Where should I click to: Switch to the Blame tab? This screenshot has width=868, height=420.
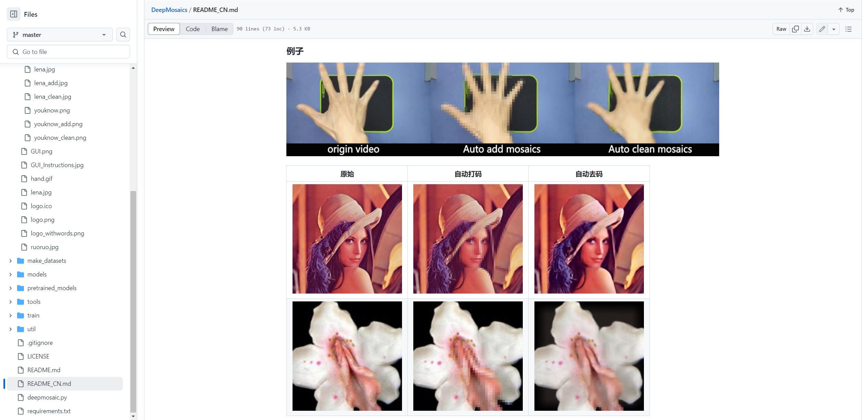219,29
